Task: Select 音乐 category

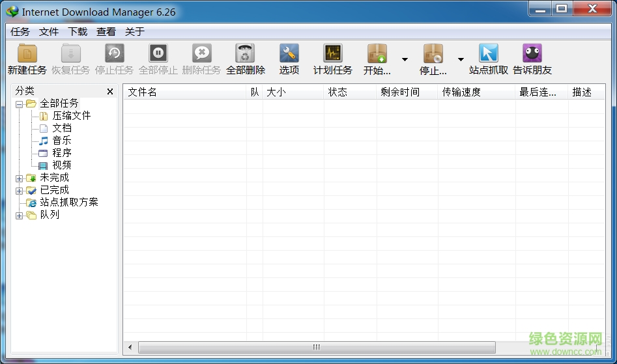Action: [x=62, y=141]
